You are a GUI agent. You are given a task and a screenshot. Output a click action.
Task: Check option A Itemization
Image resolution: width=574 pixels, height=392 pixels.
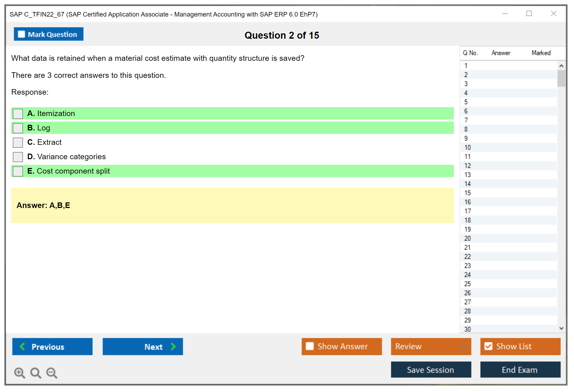coord(18,114)
